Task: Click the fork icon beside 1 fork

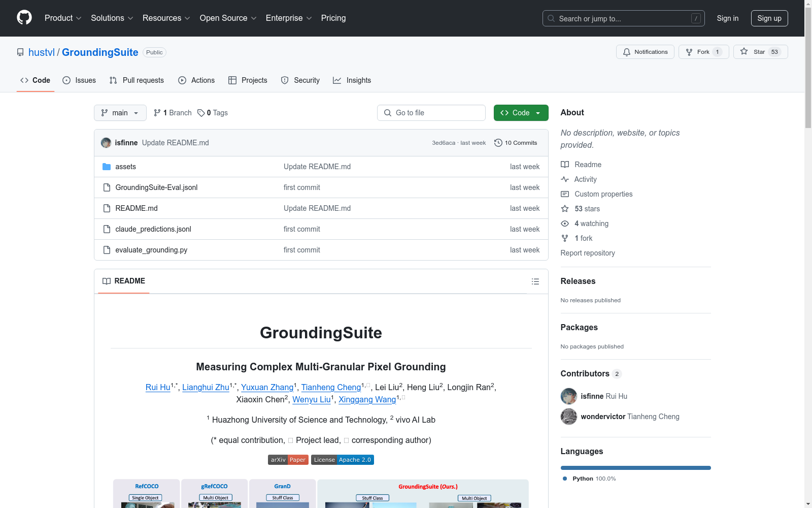Action: pos(565,238)
